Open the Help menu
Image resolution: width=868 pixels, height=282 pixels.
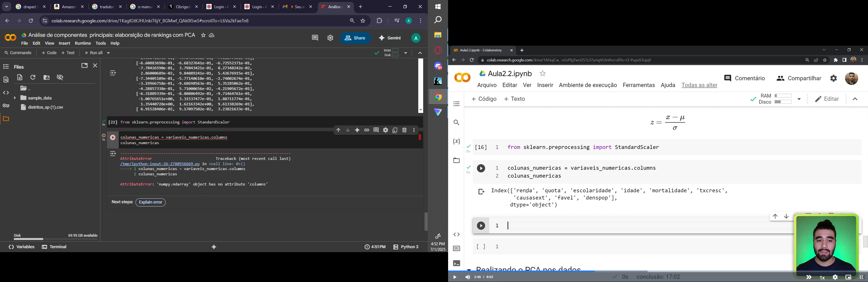pos(115,44)
